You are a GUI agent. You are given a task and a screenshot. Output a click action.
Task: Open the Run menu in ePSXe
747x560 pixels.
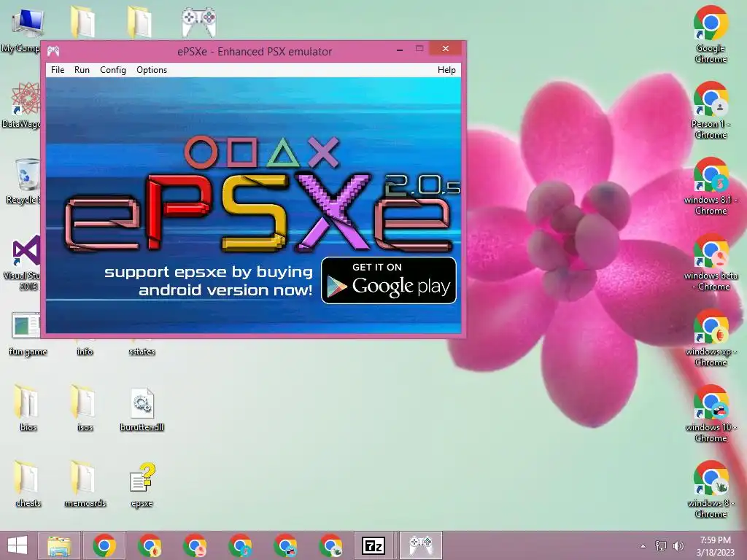pos(82,70)
